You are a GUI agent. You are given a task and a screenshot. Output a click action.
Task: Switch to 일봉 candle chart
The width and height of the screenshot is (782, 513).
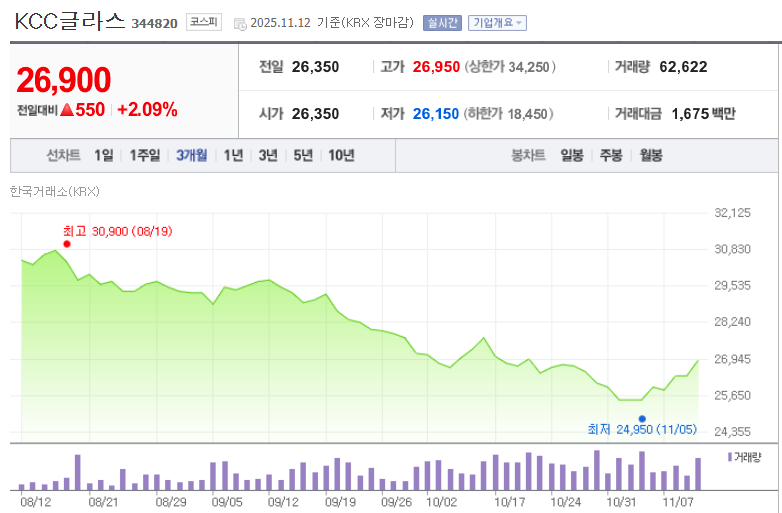(x=572, y=156)
